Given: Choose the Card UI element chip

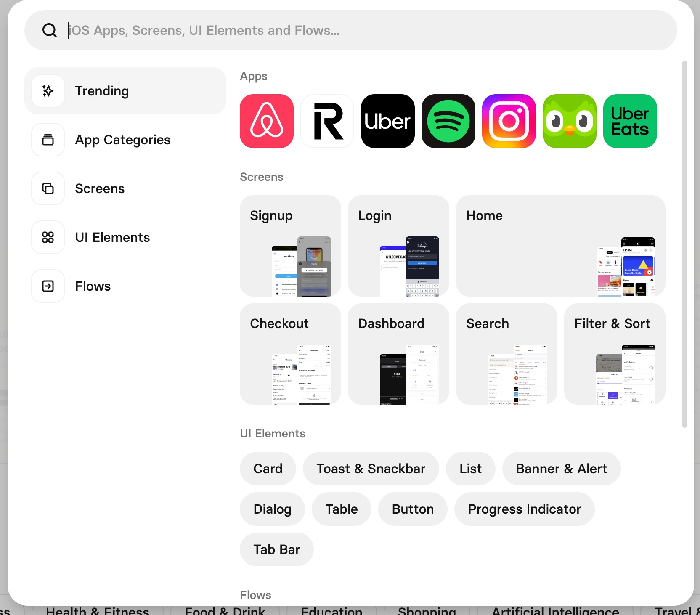Looking at the screenshot, I should pyautogui.click(x=268, y=469).
